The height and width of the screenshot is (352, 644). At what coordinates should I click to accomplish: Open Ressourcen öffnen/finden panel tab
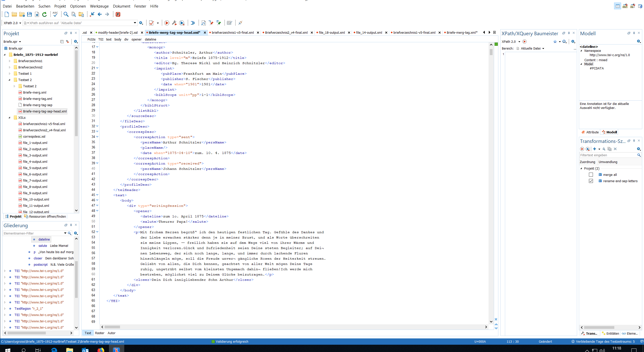click(x=47, y=216)
